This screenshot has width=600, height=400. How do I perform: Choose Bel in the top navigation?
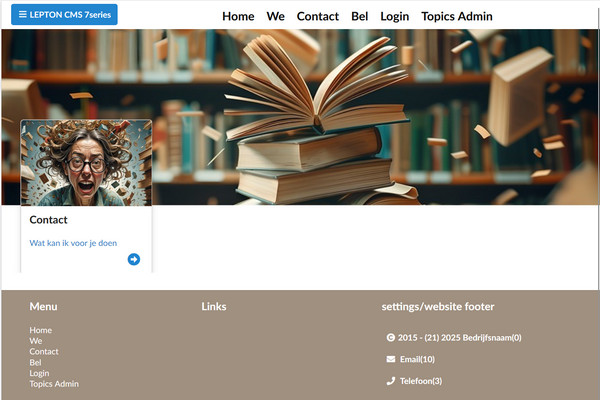coord(360,16)
